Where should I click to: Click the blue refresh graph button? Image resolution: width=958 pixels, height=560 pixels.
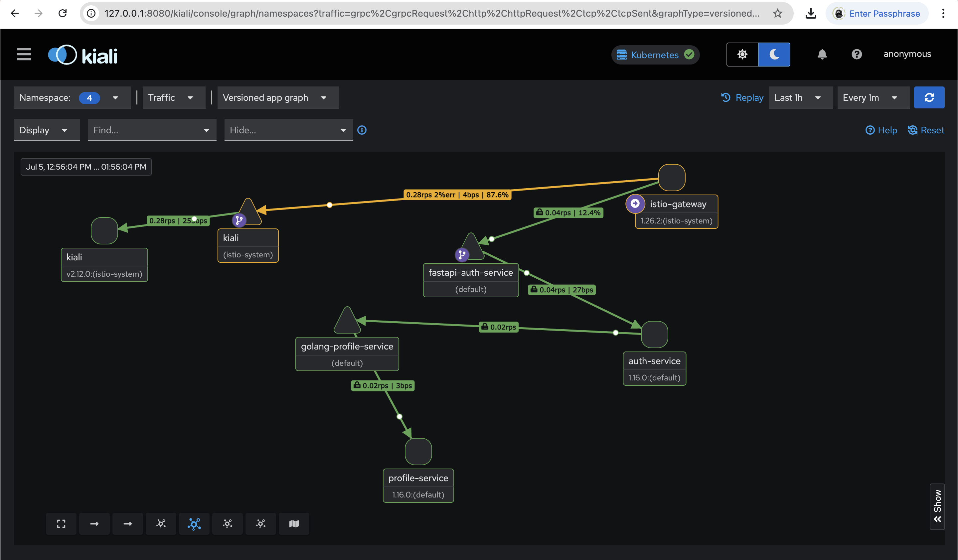[x=929, y=98]
